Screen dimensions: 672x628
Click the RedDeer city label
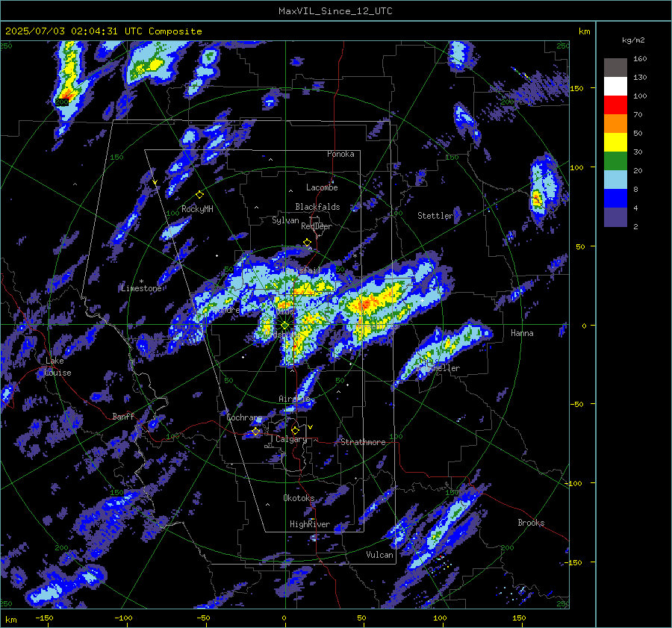point(317,226)
